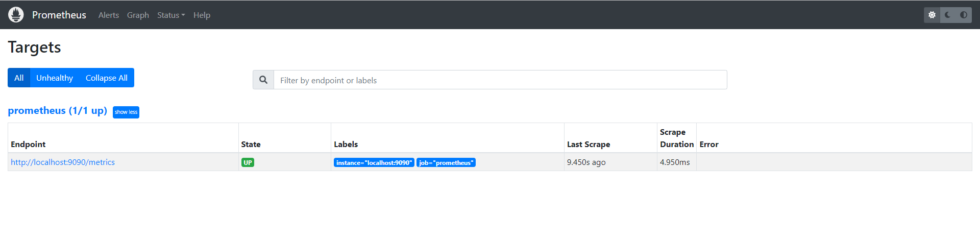Viewport: 980px width, 239px height.
Task: Open the Alerts page
Action: coord(109,15)
